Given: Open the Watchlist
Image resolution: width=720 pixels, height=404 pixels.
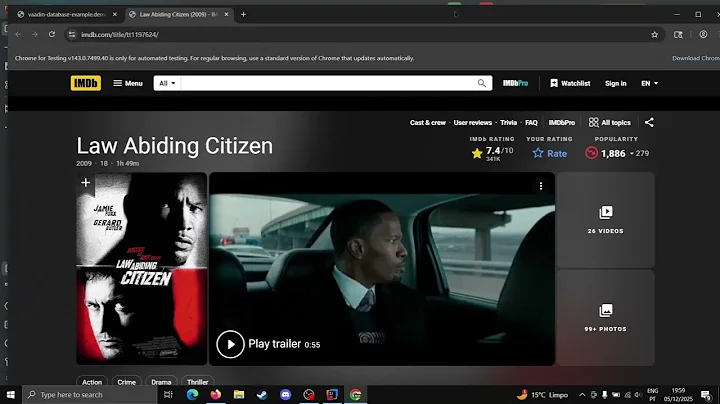Looking at the screenshot, I should click(x=570, y=83).
